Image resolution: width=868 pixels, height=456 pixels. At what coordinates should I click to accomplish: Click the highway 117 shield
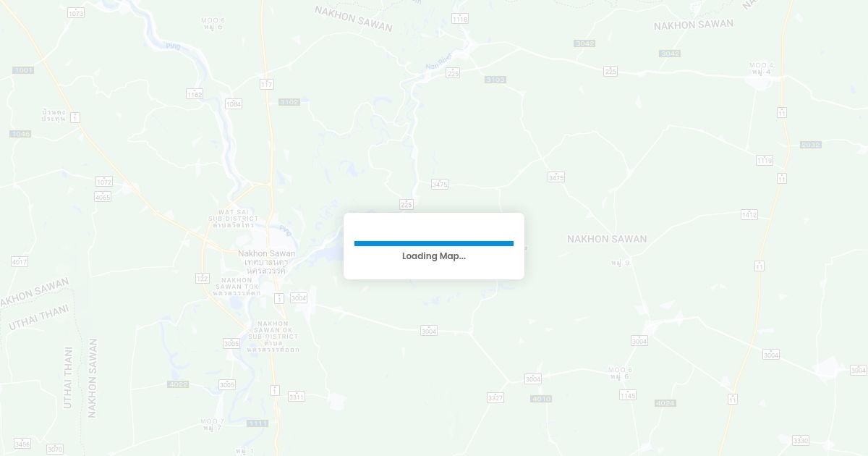266,85
